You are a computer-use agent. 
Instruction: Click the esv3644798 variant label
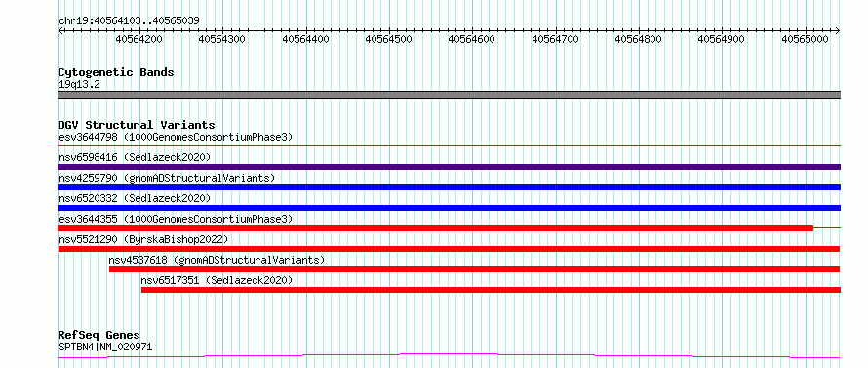coord(175,137)
